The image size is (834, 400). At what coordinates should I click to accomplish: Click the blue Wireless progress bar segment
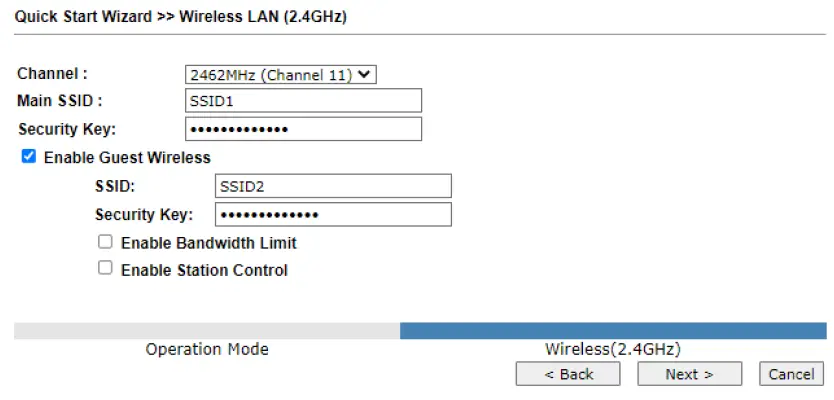[x=613, y=331]
